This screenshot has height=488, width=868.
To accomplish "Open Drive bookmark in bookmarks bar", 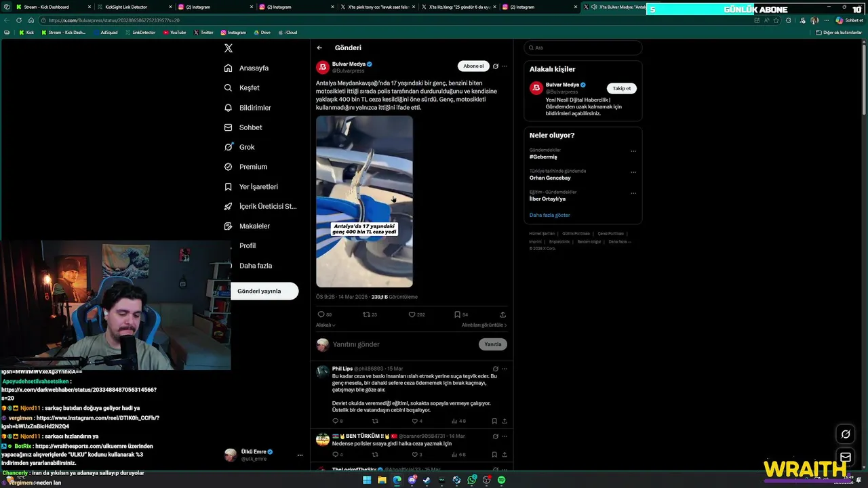I will pos(262,33).
